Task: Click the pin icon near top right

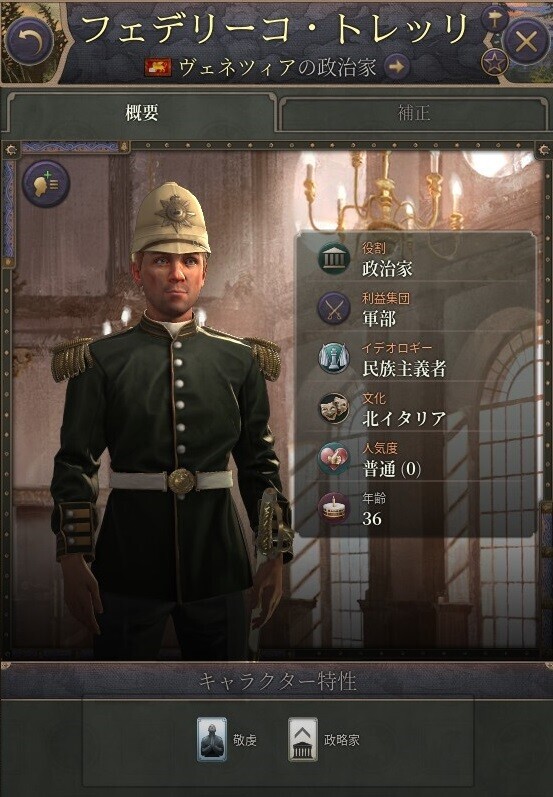Action: coord(494,20)
